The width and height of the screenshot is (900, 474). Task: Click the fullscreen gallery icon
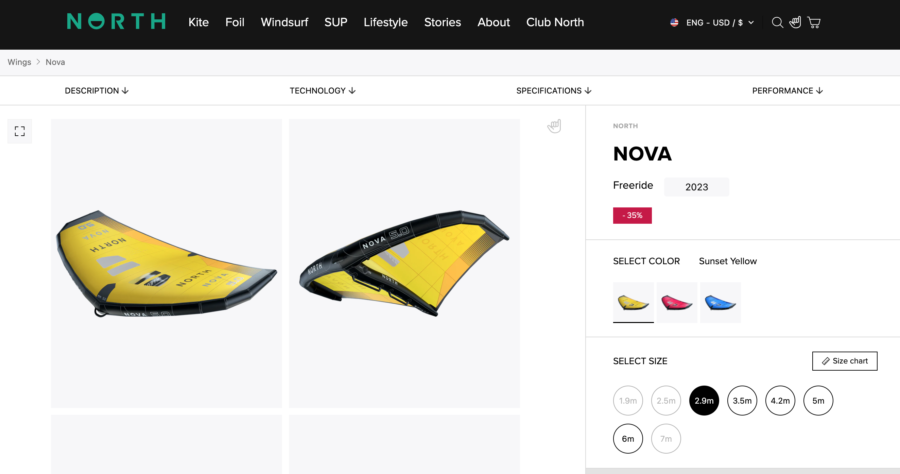click(19, 131)
